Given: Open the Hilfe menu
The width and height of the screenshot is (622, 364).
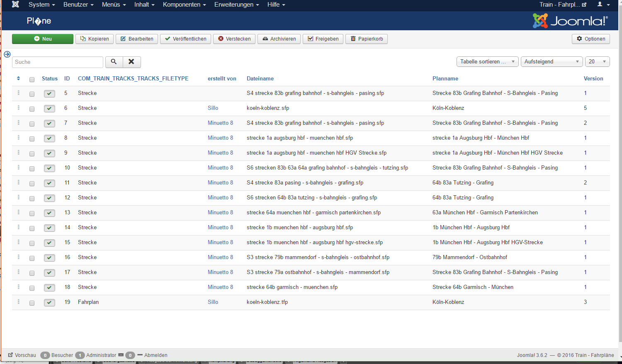Looking at the screenshot, I should [276, 5].
